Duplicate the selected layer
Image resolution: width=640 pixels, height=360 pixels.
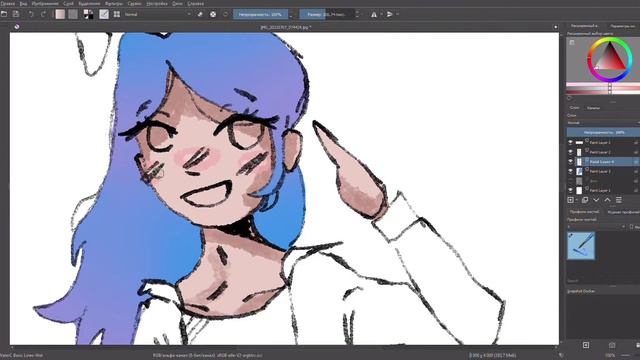coord(585,200)
